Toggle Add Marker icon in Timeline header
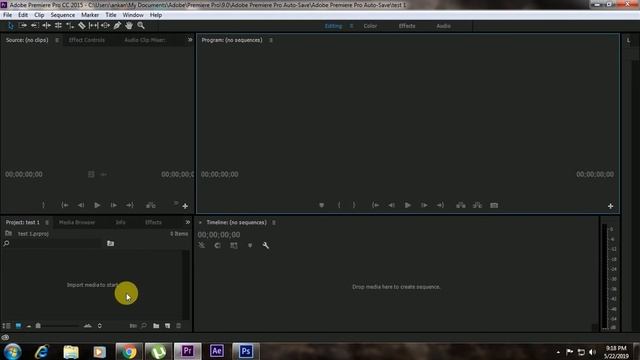Image resolution: width=640 pixels, height=360 pixels. coord(250,245)
